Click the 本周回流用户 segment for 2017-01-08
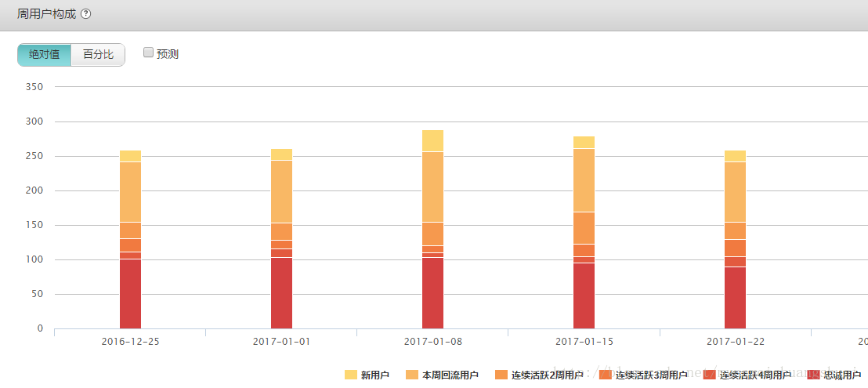868x388 pixels. [x=433, y=187]
